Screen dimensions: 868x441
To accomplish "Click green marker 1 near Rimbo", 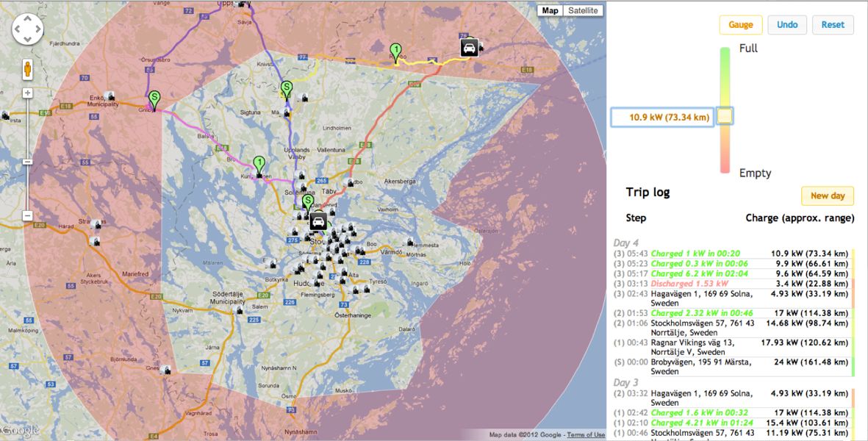I will [395, 53].
